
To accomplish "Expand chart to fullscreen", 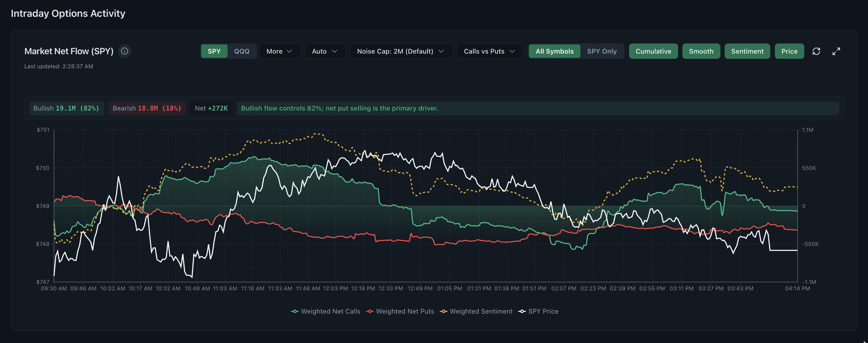I will click(836, 51).
